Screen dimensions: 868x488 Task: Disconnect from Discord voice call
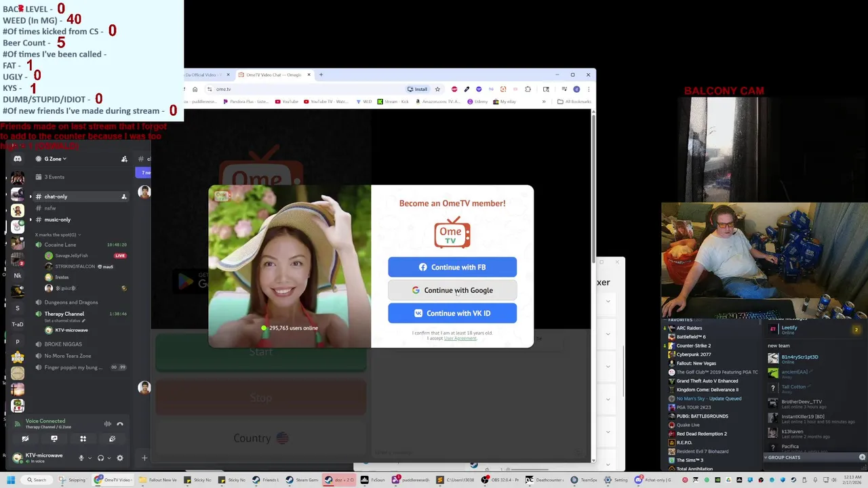(120, 424)
